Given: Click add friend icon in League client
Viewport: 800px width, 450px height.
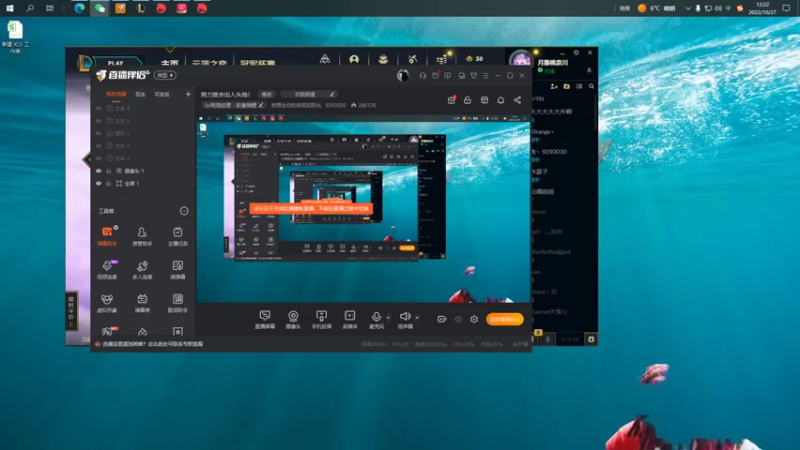Looking at the screenshot, I should point(554,86).
